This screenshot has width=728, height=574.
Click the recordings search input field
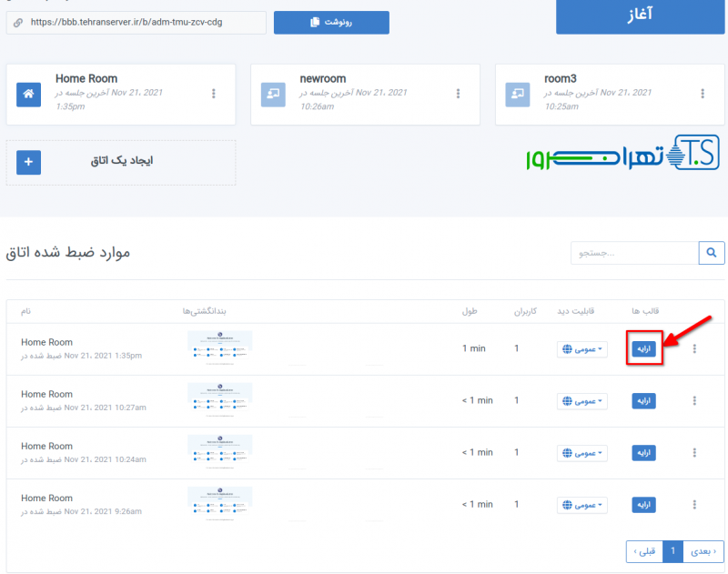coord(634,253)
